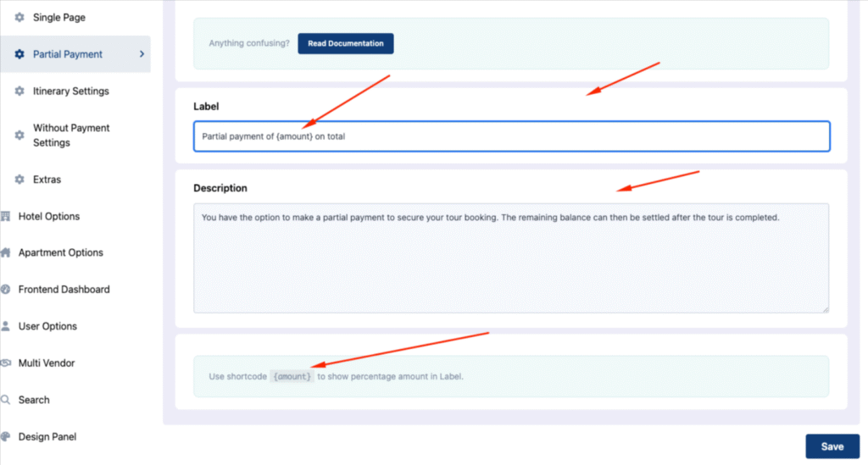Click the Label field heading
The width and height of the screenshot is (868, 465).
coord(206,106)
